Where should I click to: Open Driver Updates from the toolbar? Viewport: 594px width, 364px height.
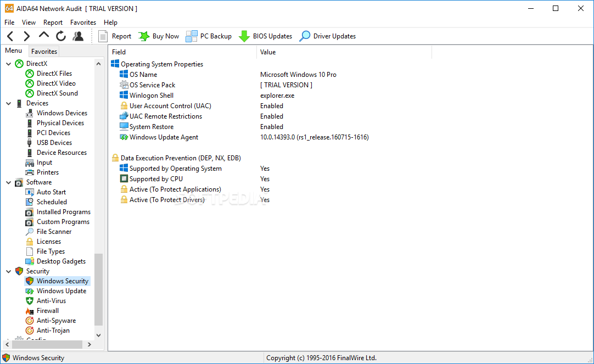click(x=327, y=36)
